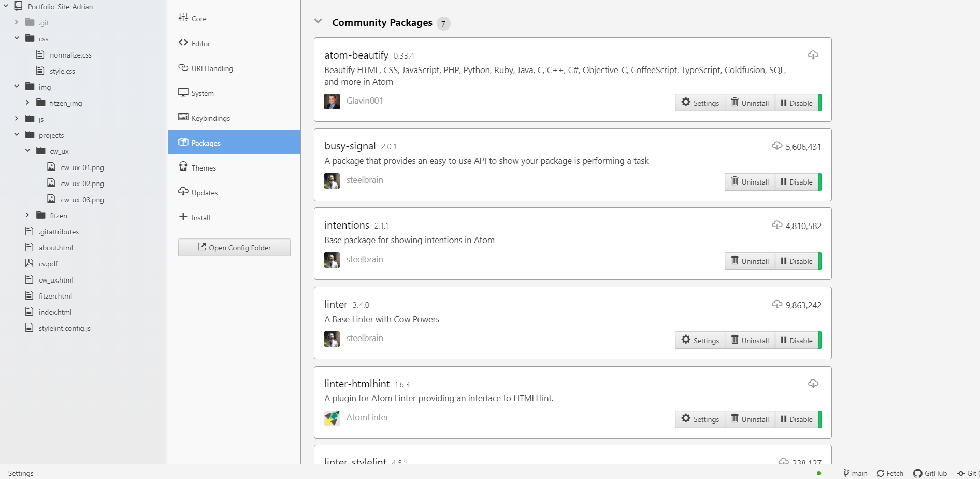Click the main git branch in status bar
980x479 pixels.
855,473
